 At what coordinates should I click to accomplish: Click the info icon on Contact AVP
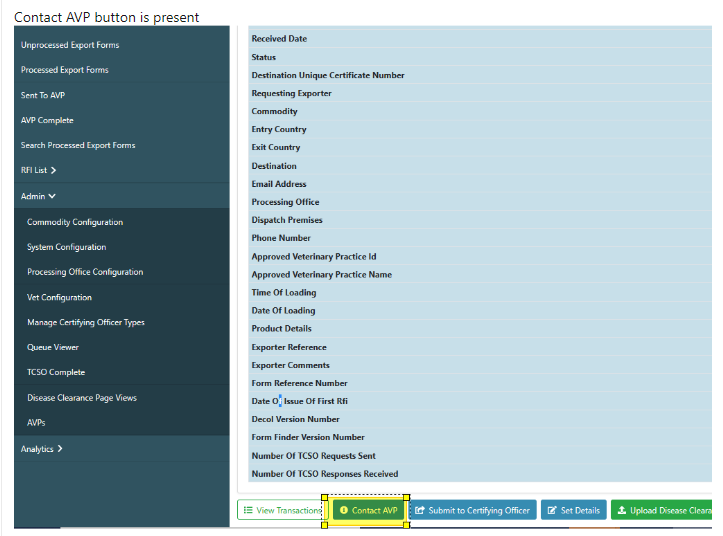(x=343, y=510)
